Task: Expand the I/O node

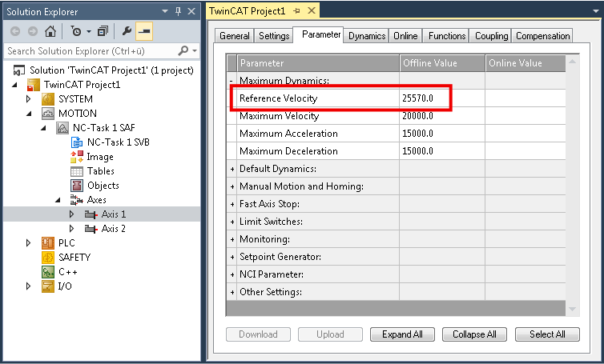Action: (28, 286)
